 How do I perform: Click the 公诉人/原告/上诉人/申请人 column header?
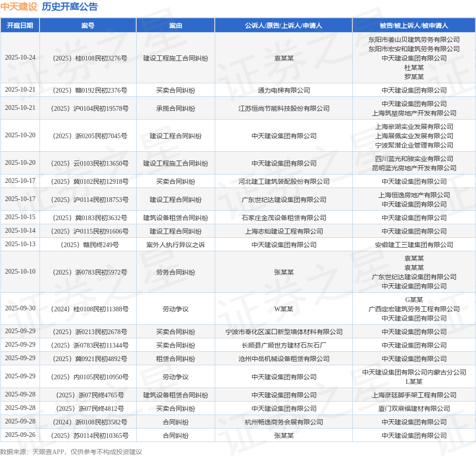click(x=284, y=26)
